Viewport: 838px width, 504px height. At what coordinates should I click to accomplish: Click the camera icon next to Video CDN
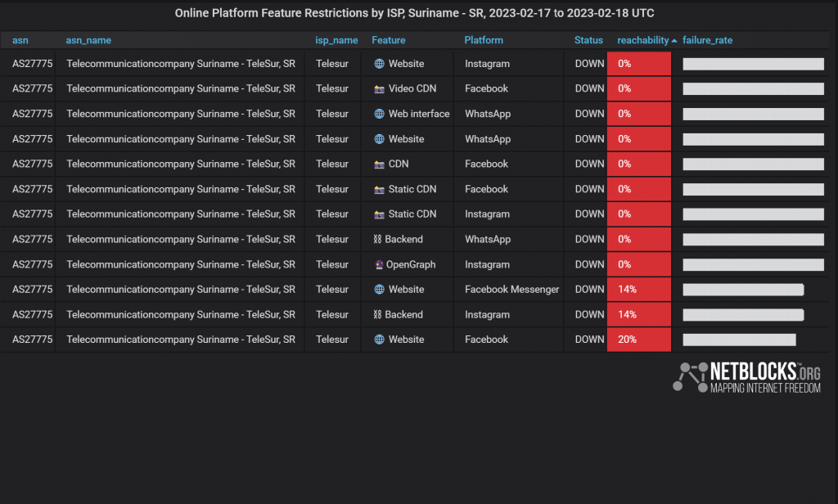(x=379, y=89)
